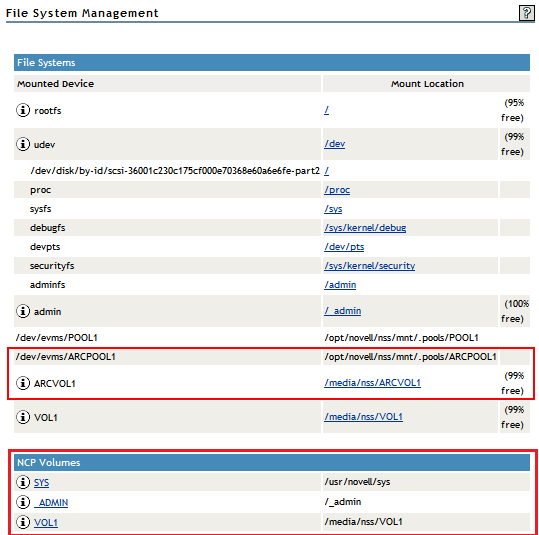Image resolution: width=539 pixels, height=535 pixels.
Task: Open info icon for admin device
Action: coord(23,311)
